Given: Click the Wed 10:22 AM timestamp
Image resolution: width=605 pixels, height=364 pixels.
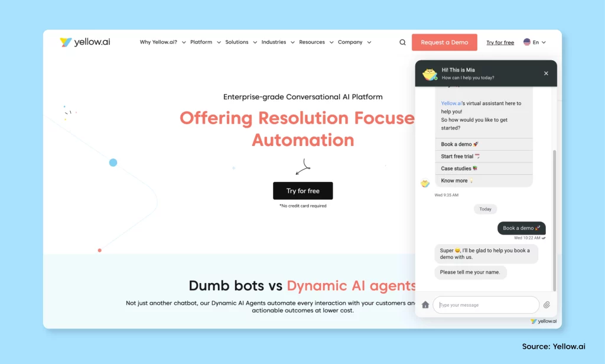Looking at the screenshot, I should (527, 238).
